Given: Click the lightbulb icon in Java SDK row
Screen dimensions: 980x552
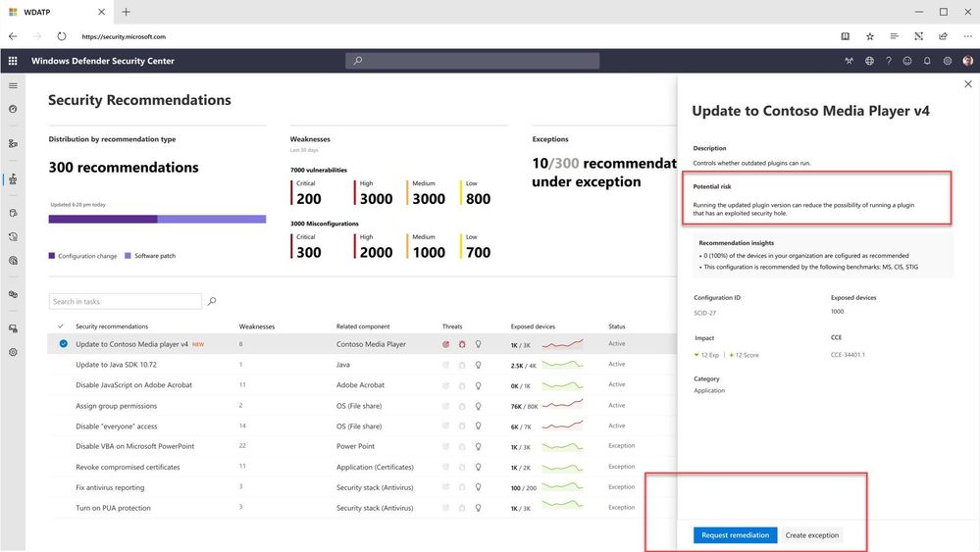Looking at the screenshot, I should click(478, 365).
